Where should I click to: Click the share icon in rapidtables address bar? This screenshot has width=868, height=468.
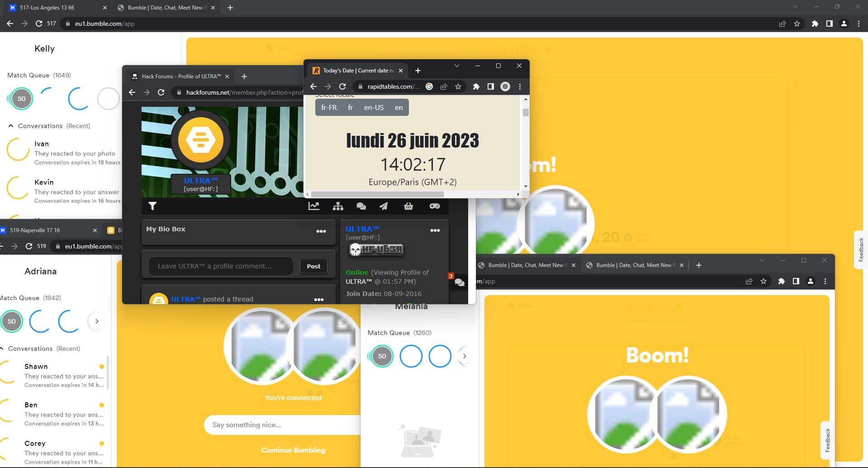pyautogui.click(x=444, y=86)
